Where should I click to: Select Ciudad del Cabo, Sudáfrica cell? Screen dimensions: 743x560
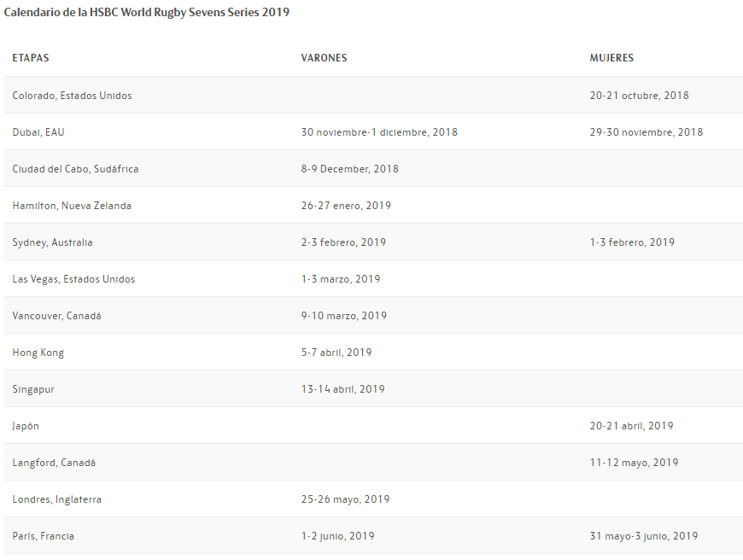[75, 169]
